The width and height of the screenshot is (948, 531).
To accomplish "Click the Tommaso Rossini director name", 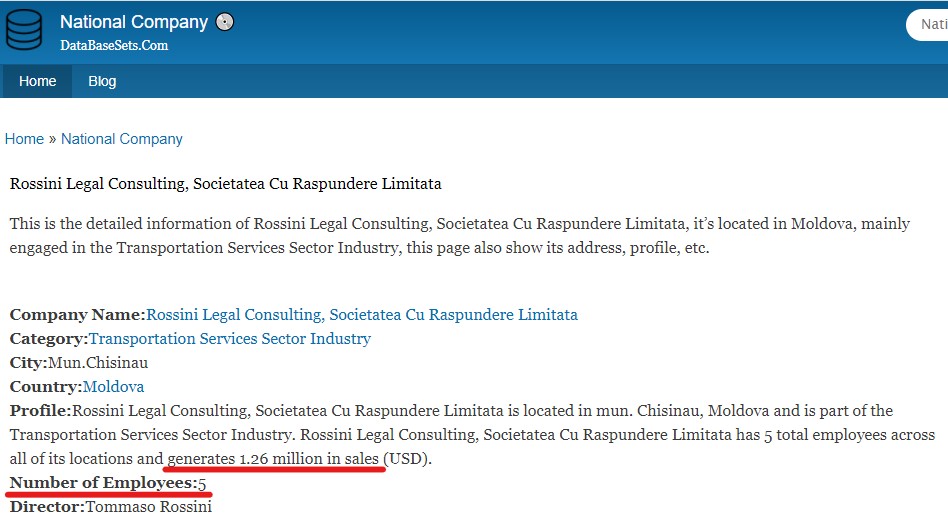I will 149,507.
